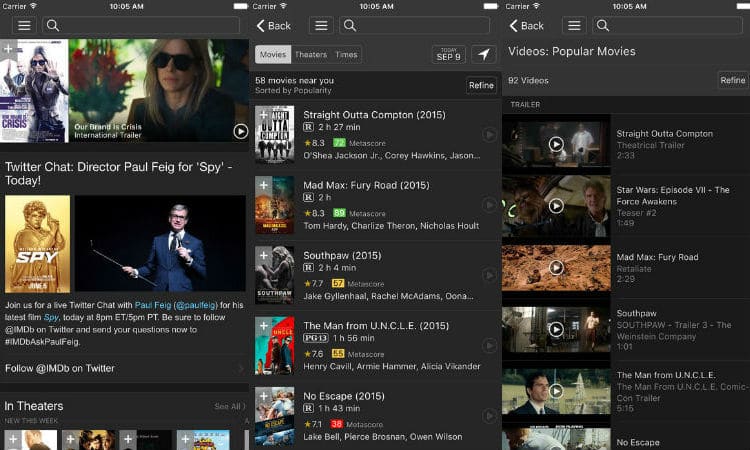The height and width of the screenshot is (450, 750).
Task: Play trailer icon in No Escape (2015) row
Action: click(x=489, y=416)
